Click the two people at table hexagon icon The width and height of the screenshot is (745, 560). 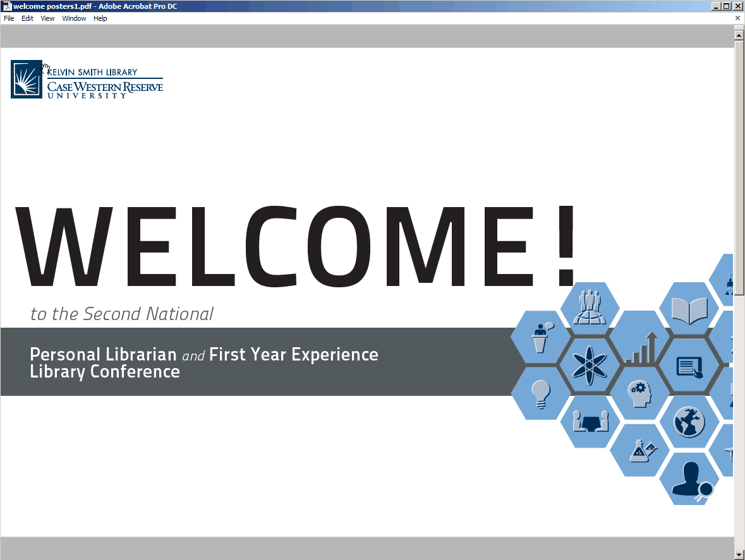coord(590,422)
